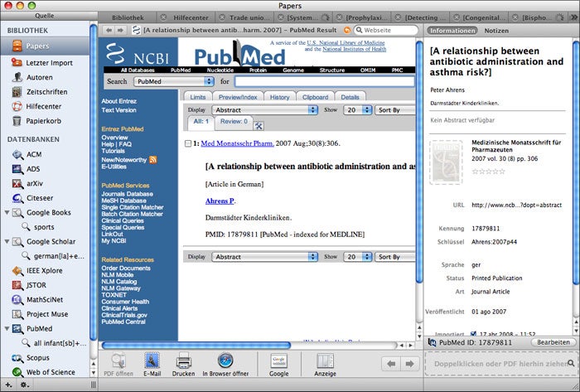Viewport: 580px width, 392px height.
Task: Click the Webseite search field
Action: [386, 31]
